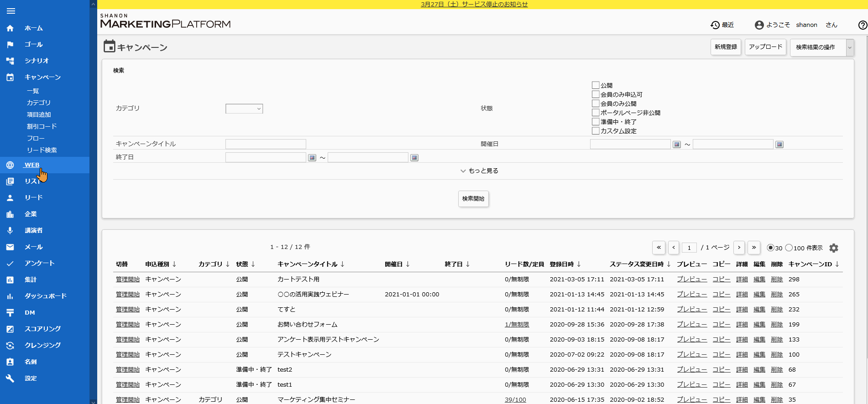Click the page number input box
Viewport: 868px width, 404px height.
pyautogui.click(x=689, y=248)
